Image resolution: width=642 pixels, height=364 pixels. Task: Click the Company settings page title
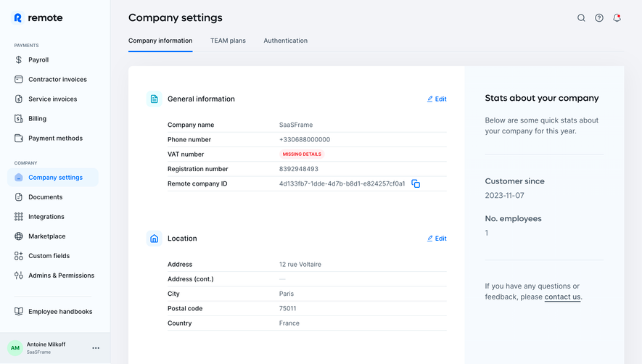pyautogui.click(x=176, y=17)
